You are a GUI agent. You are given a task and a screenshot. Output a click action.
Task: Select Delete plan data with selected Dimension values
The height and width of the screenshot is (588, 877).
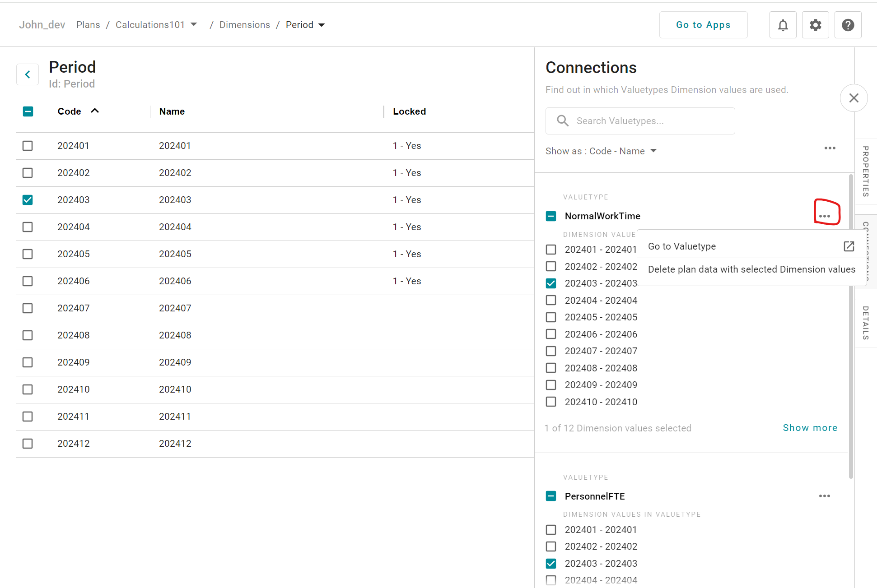(751, 269)
